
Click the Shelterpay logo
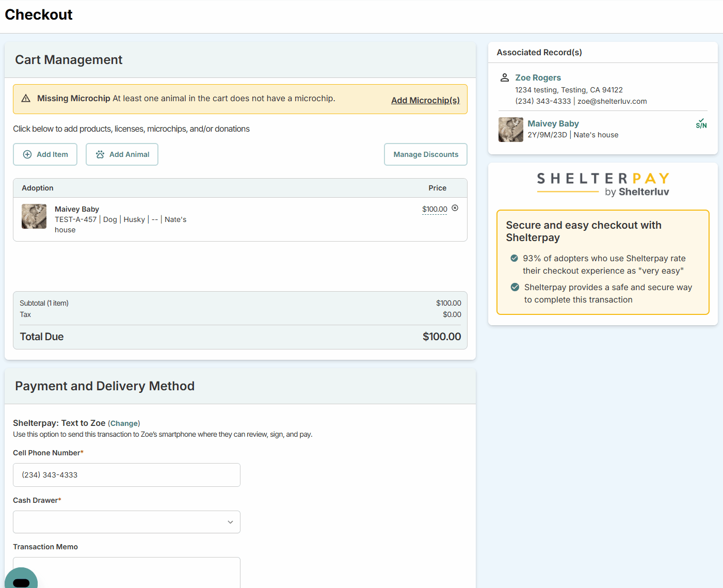pos(603,185)
